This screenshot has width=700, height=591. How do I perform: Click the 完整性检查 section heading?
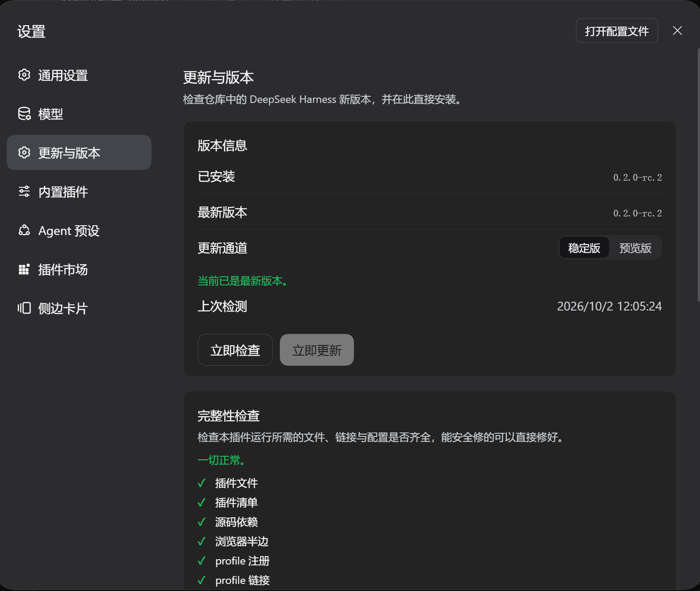click(229, 416)
